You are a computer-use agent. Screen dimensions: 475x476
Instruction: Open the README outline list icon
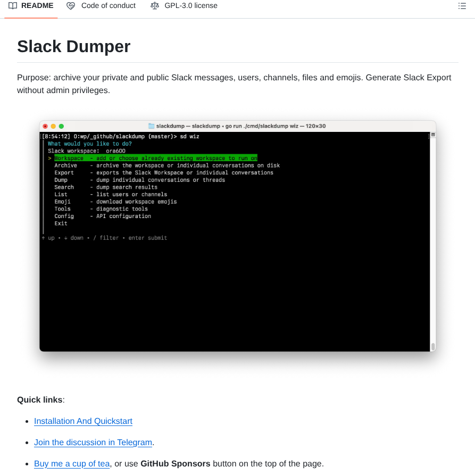462,6
